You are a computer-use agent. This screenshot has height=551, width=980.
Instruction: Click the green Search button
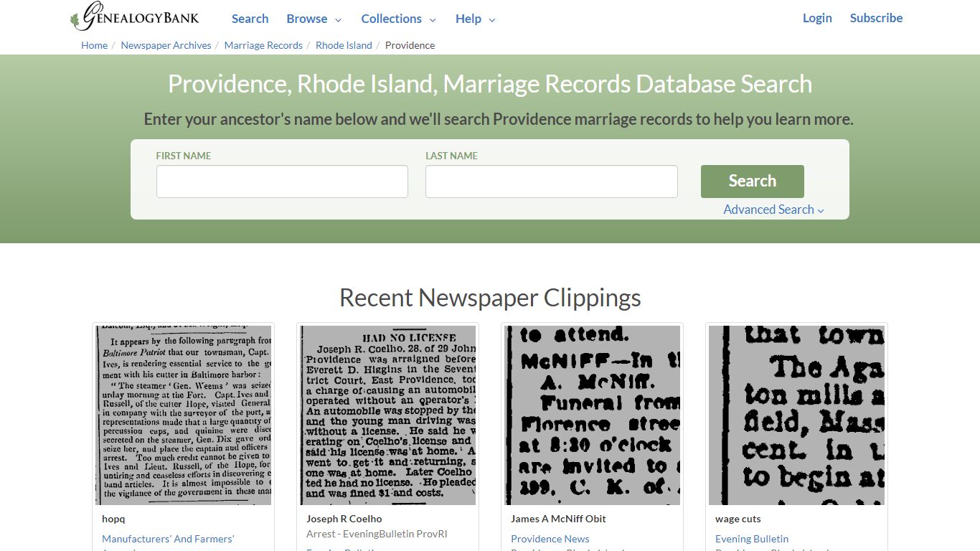click(752, 182)
